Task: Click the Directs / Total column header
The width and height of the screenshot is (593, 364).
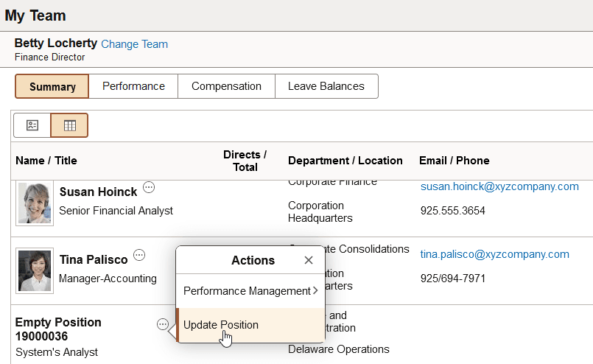Action: [x=245, y=161]
